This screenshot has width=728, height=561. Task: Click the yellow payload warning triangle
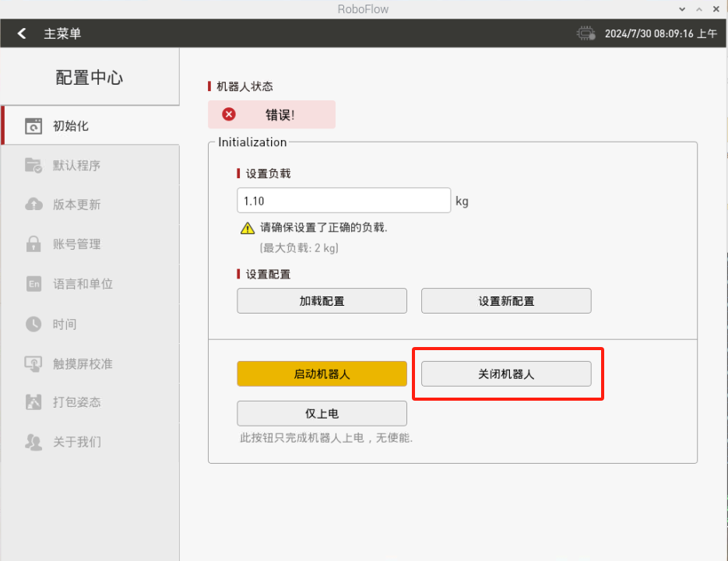pos(247,228)
